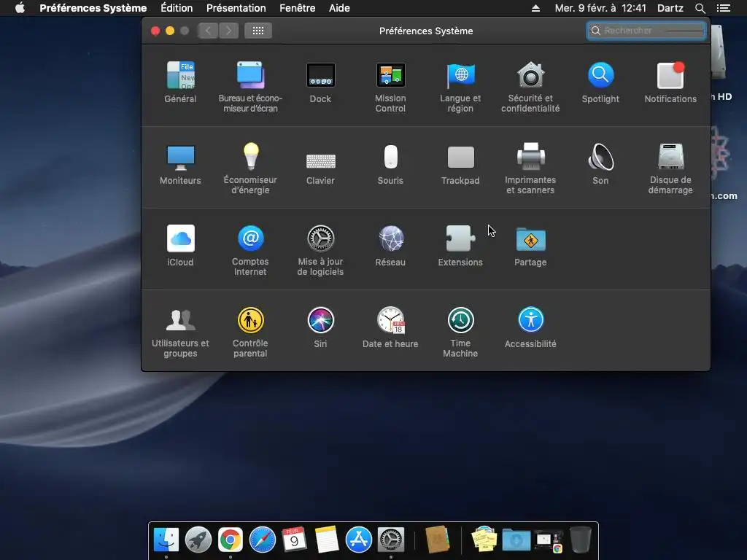Screen dimensions: 747x560
Task: Open the Siri preferences pane
Action: click(320, 327)
